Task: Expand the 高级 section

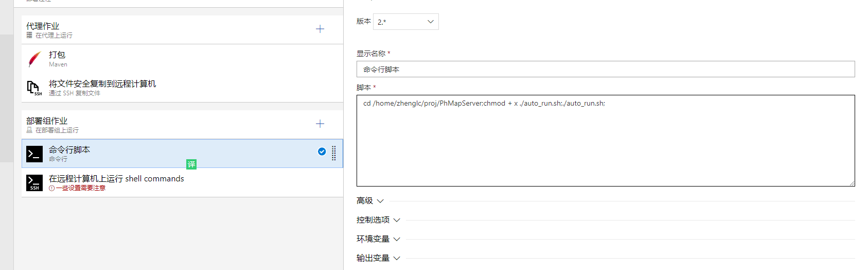Action: tap(370, 201)
